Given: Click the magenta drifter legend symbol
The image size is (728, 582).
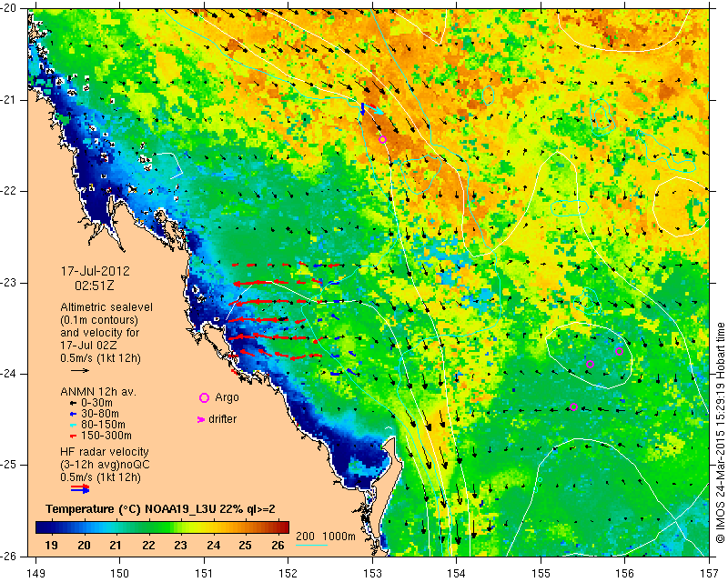Looking at the screenshot, I should [201, 419].
